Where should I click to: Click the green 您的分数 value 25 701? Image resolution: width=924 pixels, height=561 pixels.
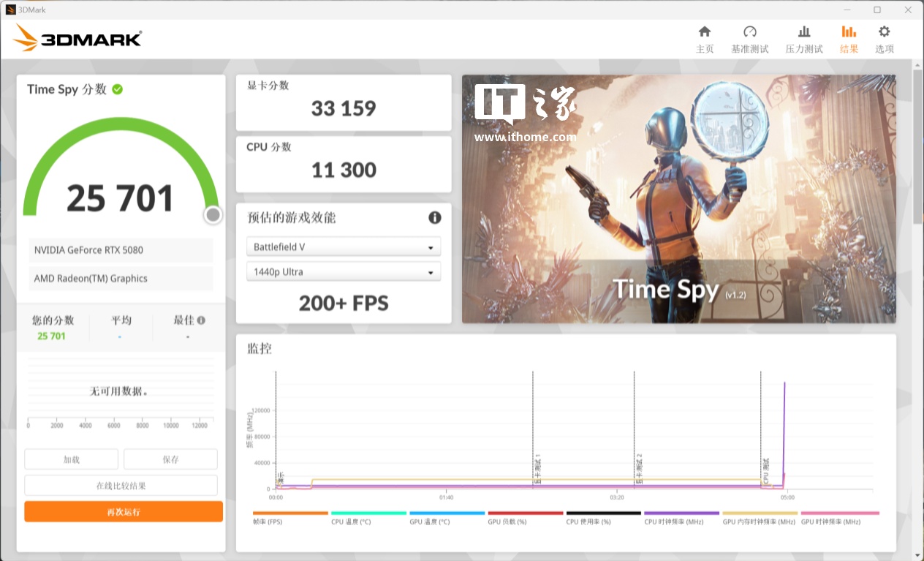[x=52, y=336]
